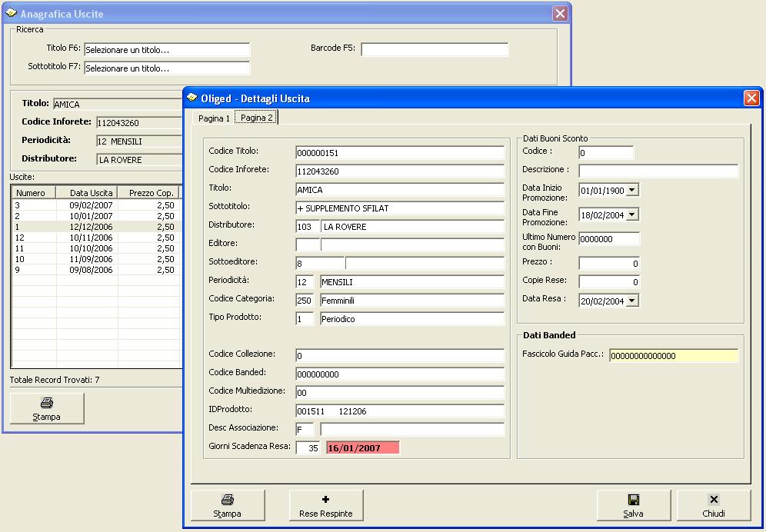Open the Data Fine Promozione date dropdown
The height and width of the screenshot is (532, 766).
[632, 214]
